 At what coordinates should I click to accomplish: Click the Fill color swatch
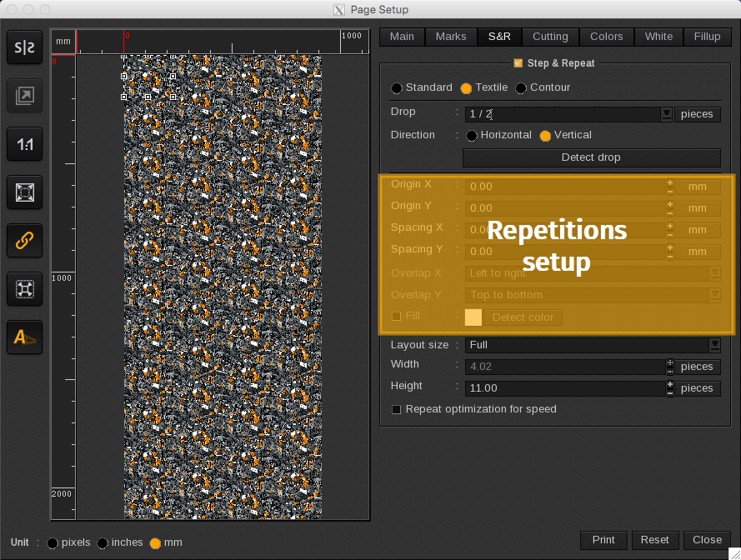[x=473, y=317]
